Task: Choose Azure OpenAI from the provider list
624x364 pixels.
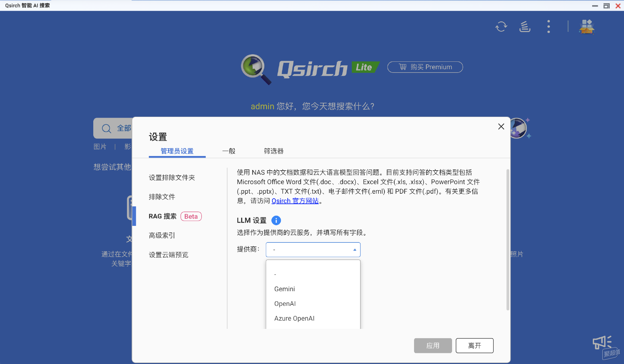Action: (313, 318)
